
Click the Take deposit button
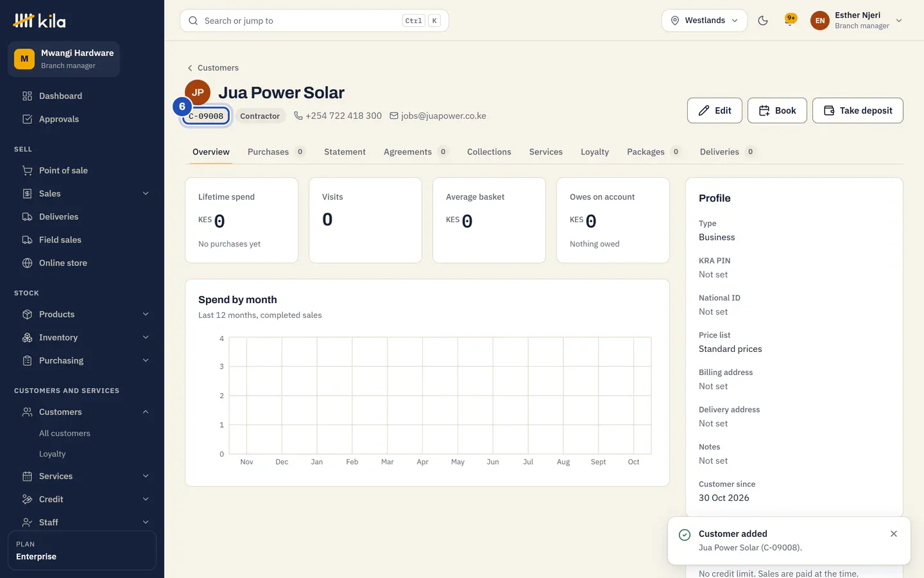[x=858, y=110]
